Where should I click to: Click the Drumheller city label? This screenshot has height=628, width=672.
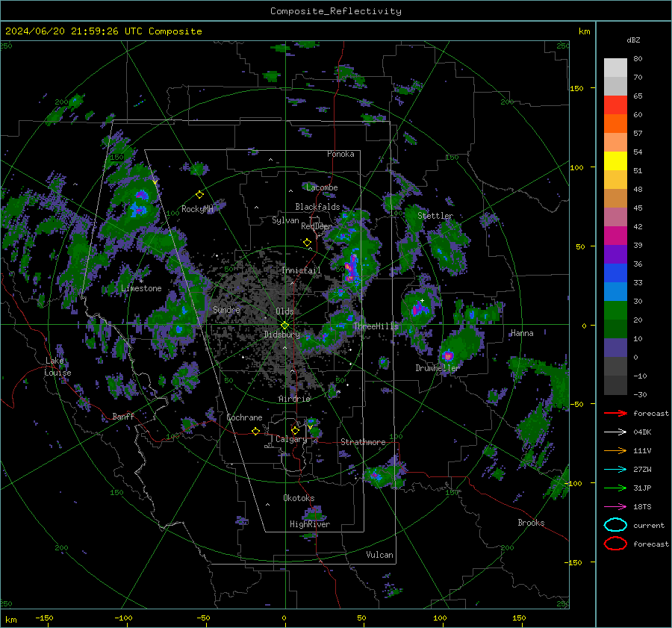coord(438,368)
